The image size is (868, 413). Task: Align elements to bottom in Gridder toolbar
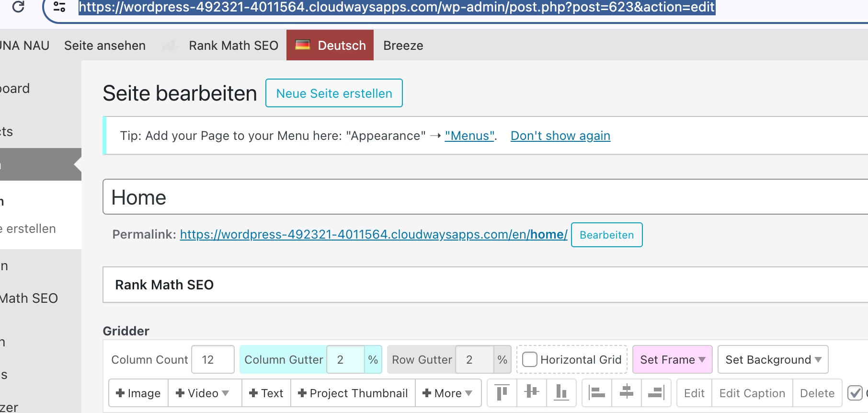[561, 393]
